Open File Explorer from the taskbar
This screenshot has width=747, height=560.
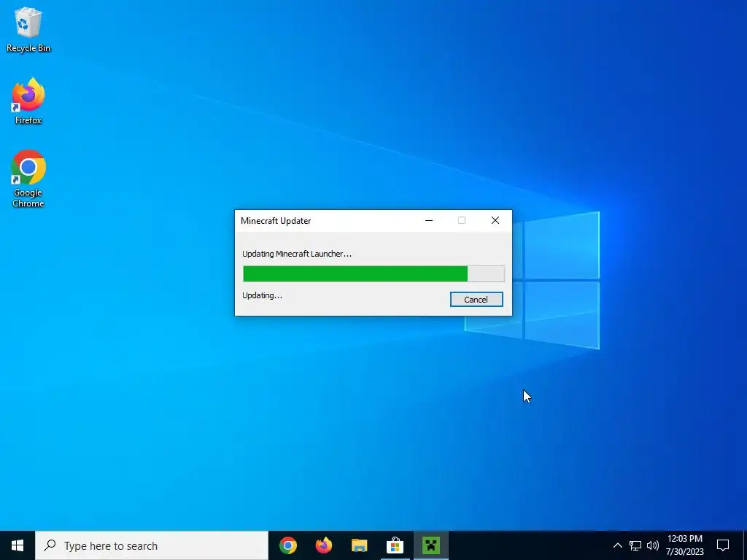point(360,545)
